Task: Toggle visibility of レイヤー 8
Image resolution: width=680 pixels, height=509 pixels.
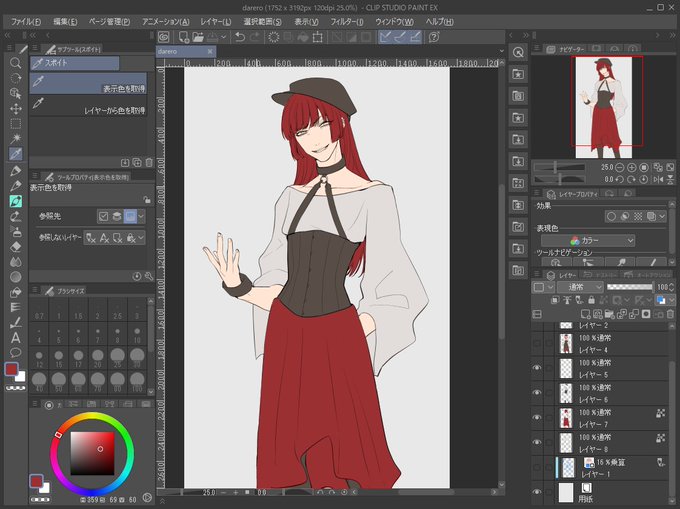Action: [537, 442]
